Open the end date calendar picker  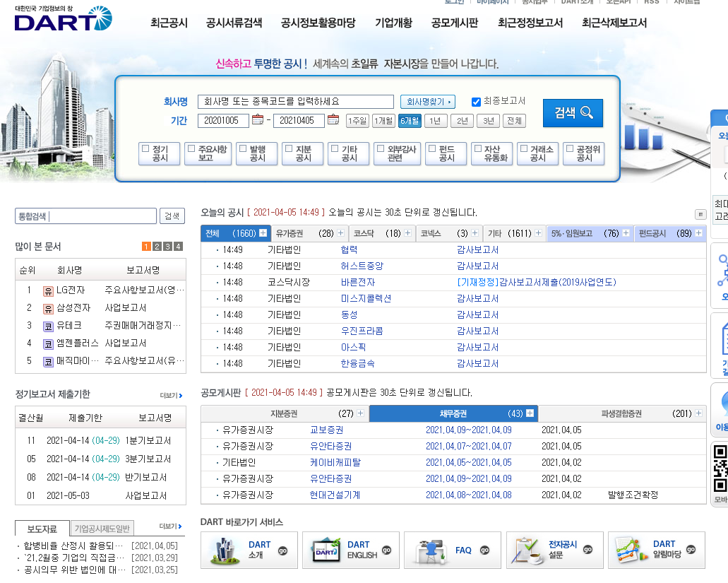(x=333, y=120)
